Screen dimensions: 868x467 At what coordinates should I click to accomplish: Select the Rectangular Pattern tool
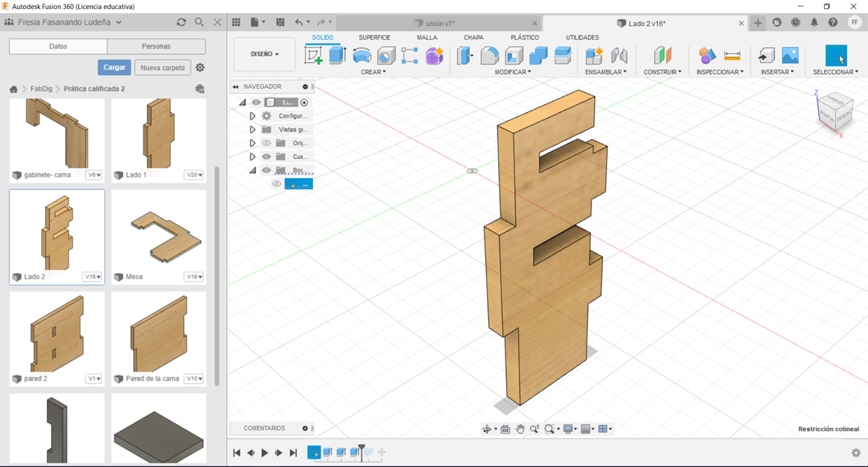pyautogui.click(x=410, y=55)
